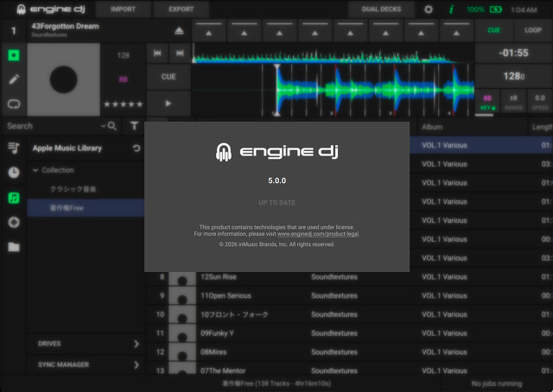Switch to the LOOP tab
Image resolution: width=553 pixels, height=392 pixels.
533,30
